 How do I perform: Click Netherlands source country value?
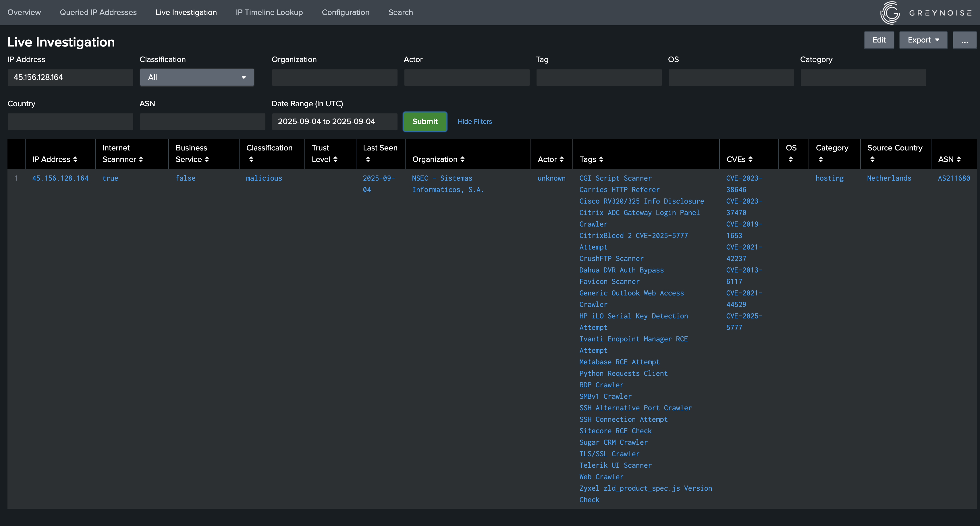click(x=889, y=178)
